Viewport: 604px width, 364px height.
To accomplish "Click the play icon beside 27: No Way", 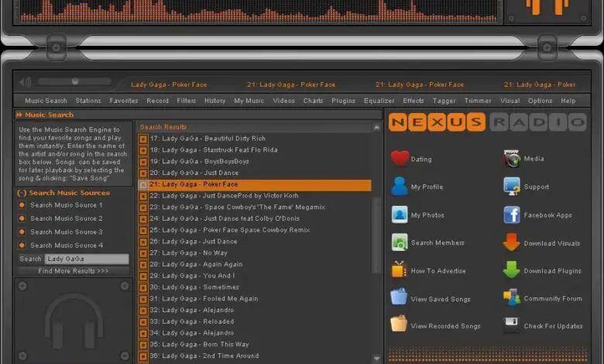I will [x=143, y=253].
